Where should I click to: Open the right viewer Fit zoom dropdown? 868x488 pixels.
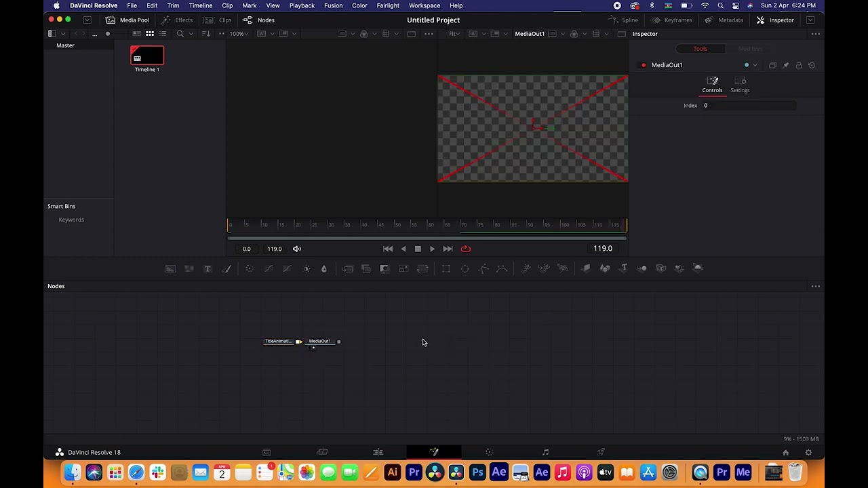(455, 34)
